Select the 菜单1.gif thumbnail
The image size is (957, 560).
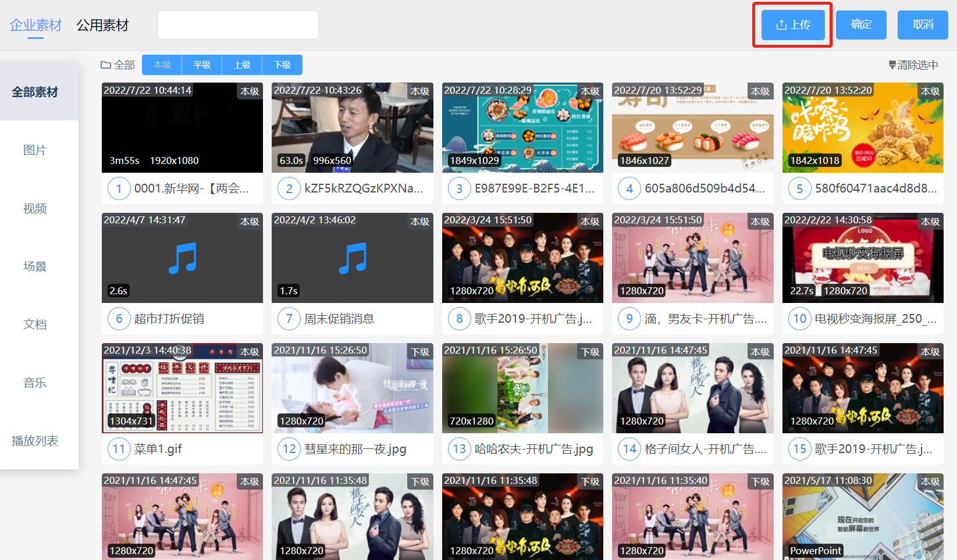182,388
